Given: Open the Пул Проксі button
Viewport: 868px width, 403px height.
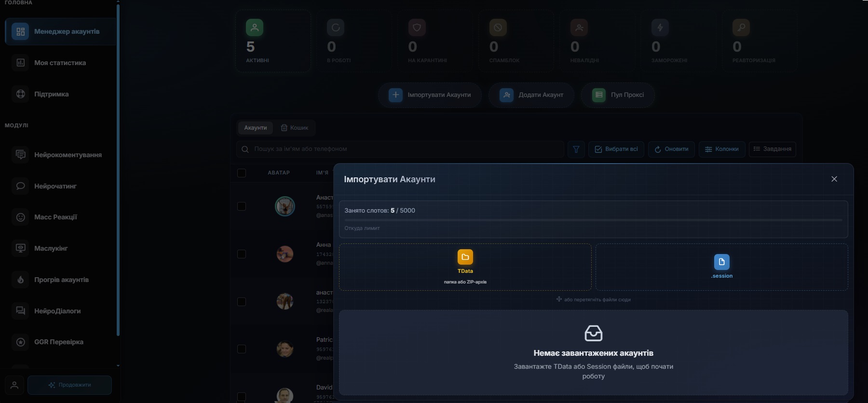Looking at the screenshot, I should pos(618,95).
